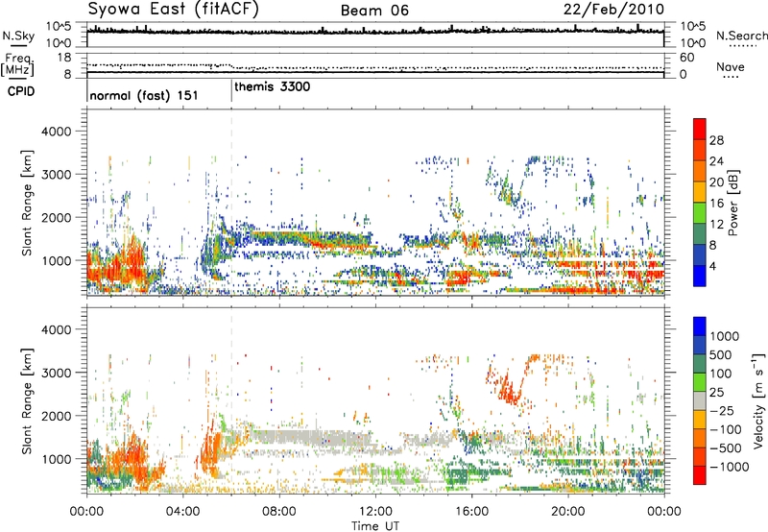
Task: Click the '20:00' time axis tick label
Action: [x=567, y=512]
